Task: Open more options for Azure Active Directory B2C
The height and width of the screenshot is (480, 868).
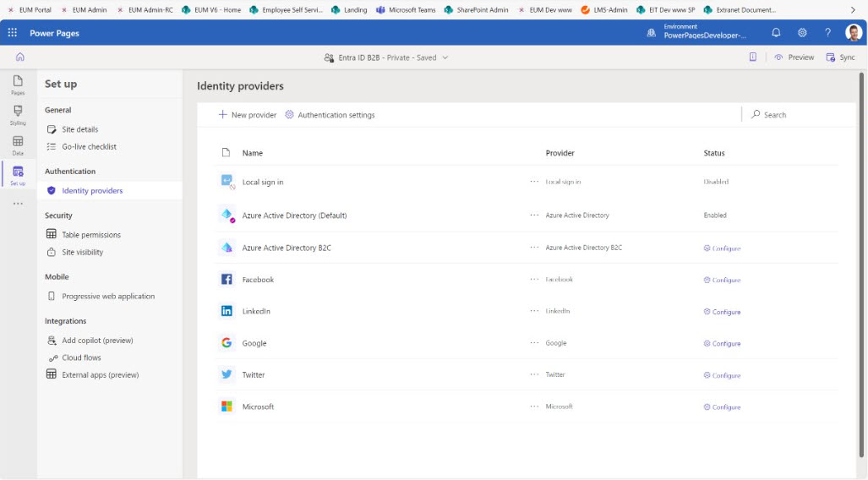Action: 534,248
